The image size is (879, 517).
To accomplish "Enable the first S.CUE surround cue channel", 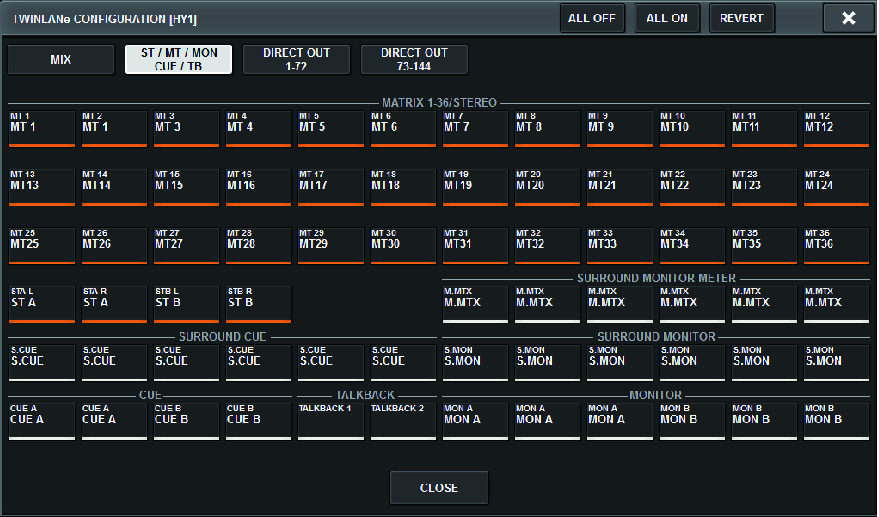I will (x=43, y=361).
